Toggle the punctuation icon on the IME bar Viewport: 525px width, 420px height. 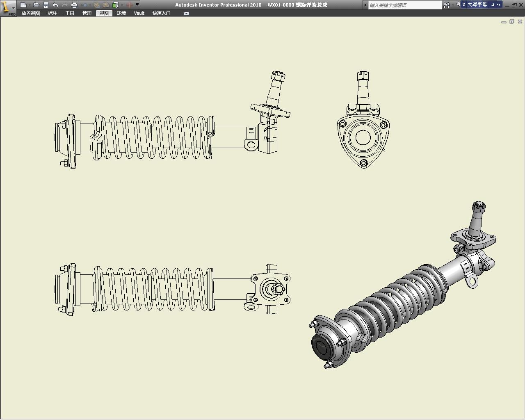[x=498, y=5]
